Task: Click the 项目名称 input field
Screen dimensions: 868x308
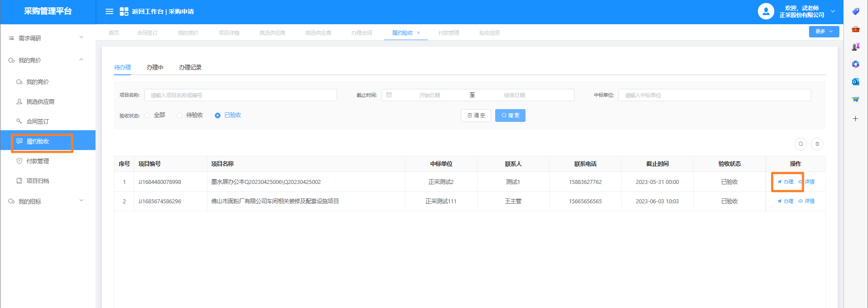Action: tap(240, 95)
